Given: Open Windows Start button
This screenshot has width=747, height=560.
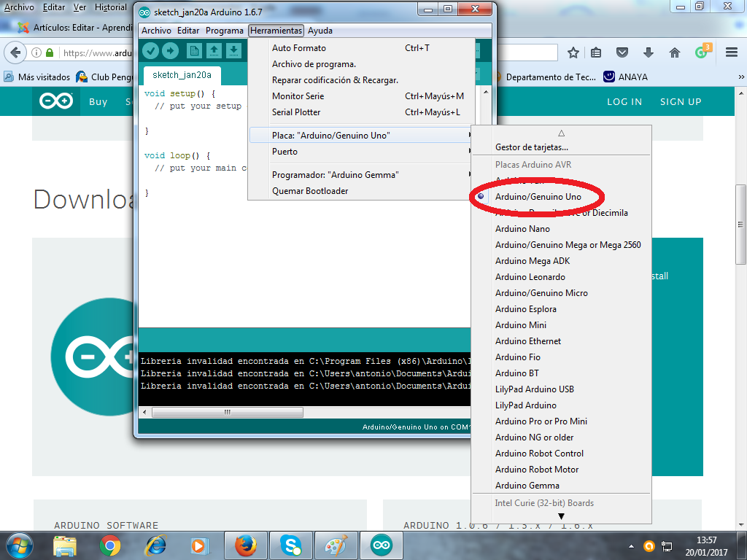Looking at the screenshot, I should pyautogui.click(x=18, y=545).
